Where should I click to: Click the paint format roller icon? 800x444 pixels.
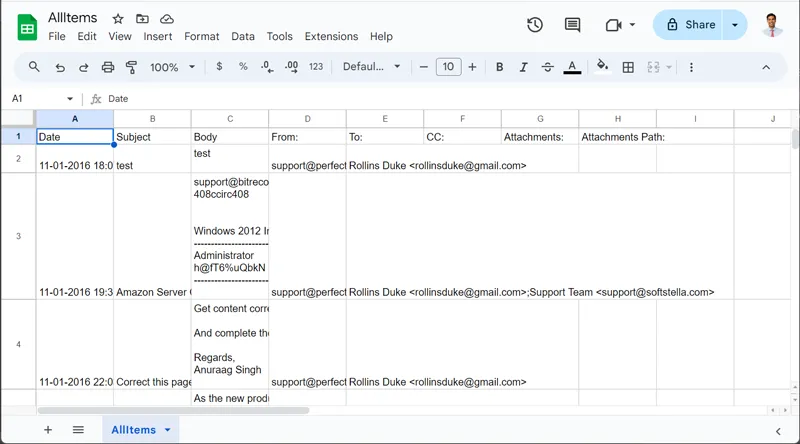point(132,67)
